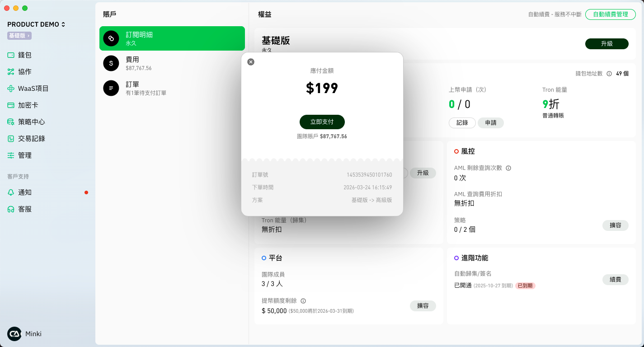Go to 策略中心 strategy center
644x347 pixels.
click(x=11, y=122)
